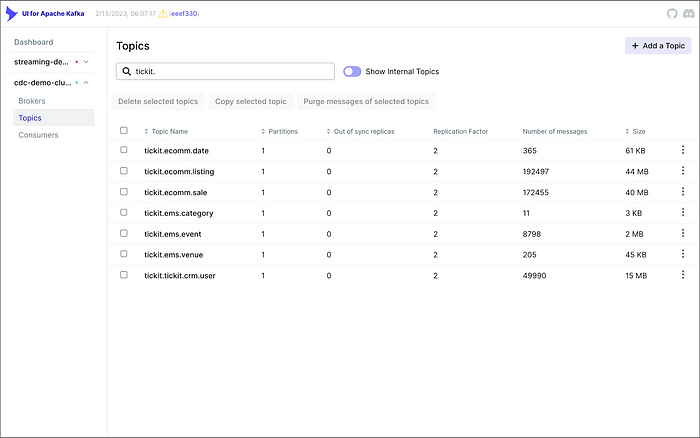Open actions menu for tickit.ecomm.date
700x438 pixels.
coord(683,150)
